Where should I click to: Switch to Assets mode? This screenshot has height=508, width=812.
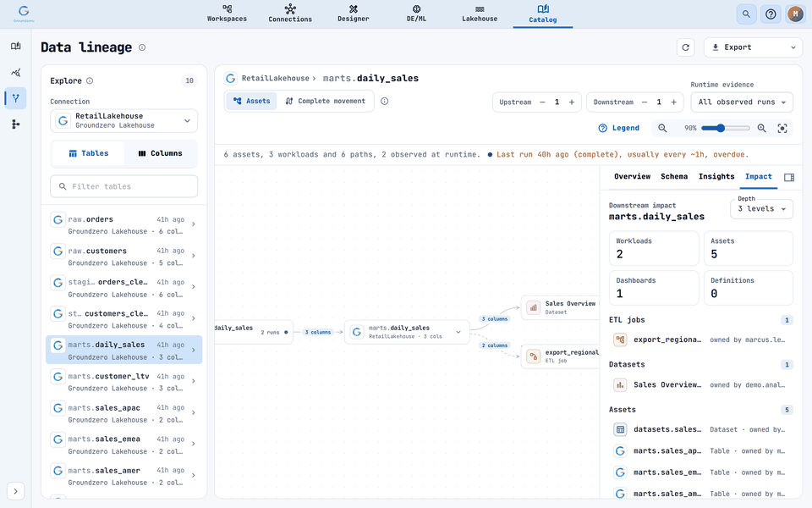[252, 101]
